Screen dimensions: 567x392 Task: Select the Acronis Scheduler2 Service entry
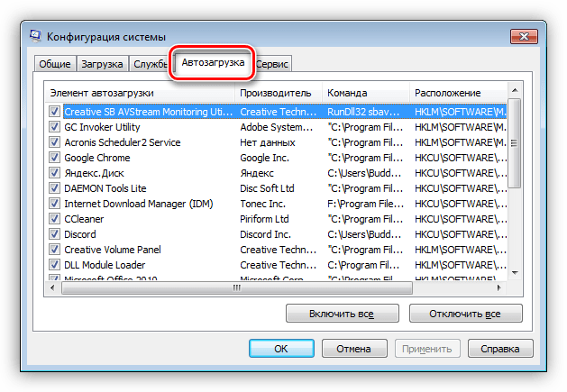click(123, 142)
